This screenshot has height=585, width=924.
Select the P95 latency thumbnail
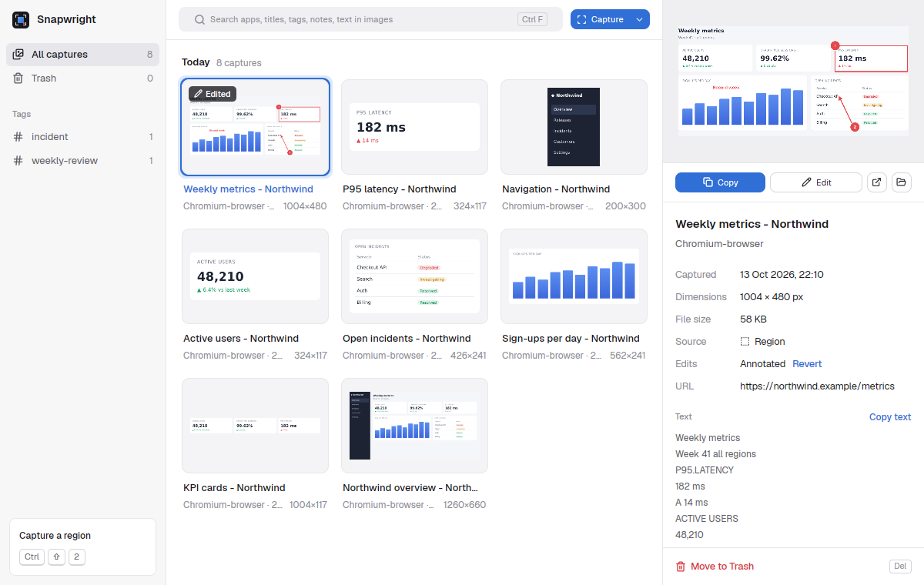pos(414,127)
